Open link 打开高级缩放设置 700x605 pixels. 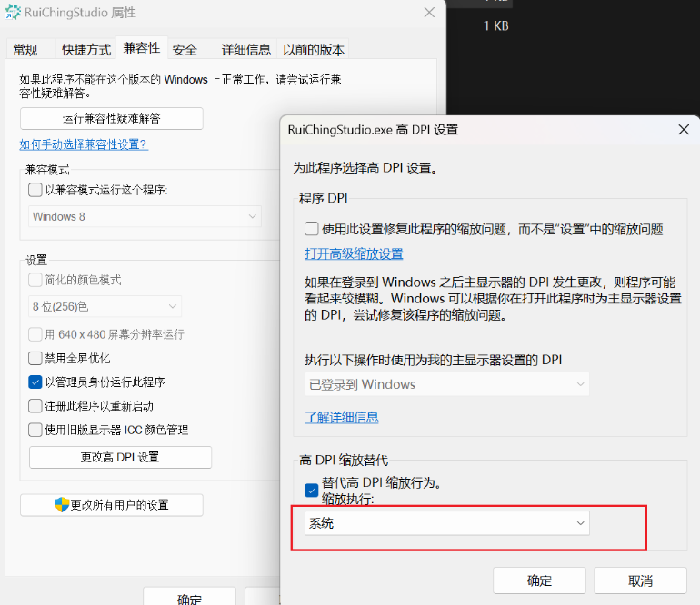tap(354, 253)
